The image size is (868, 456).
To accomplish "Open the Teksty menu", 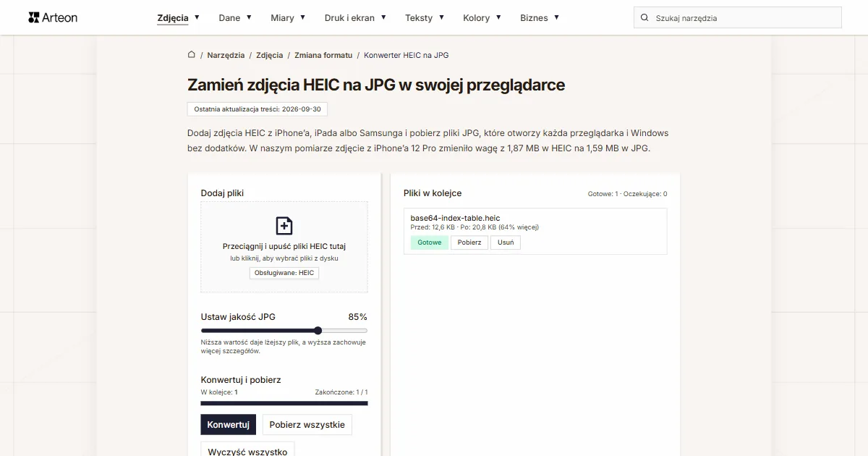I will coord(419,18).
